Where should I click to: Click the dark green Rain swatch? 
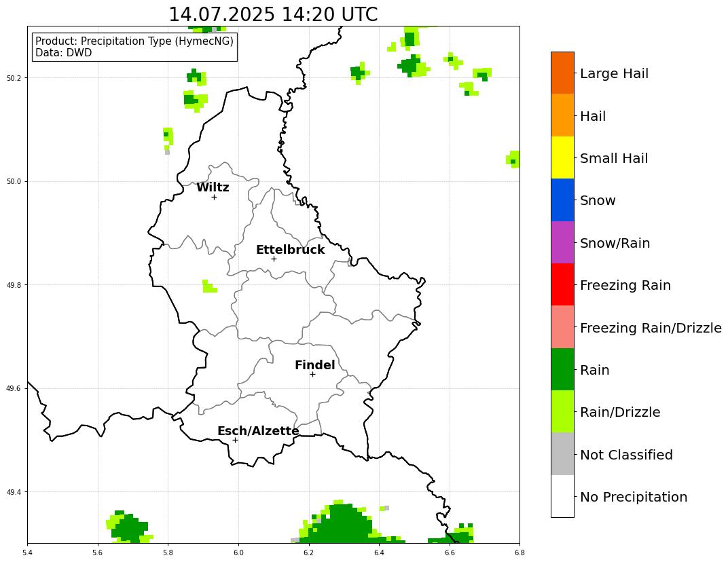(562, 369)
